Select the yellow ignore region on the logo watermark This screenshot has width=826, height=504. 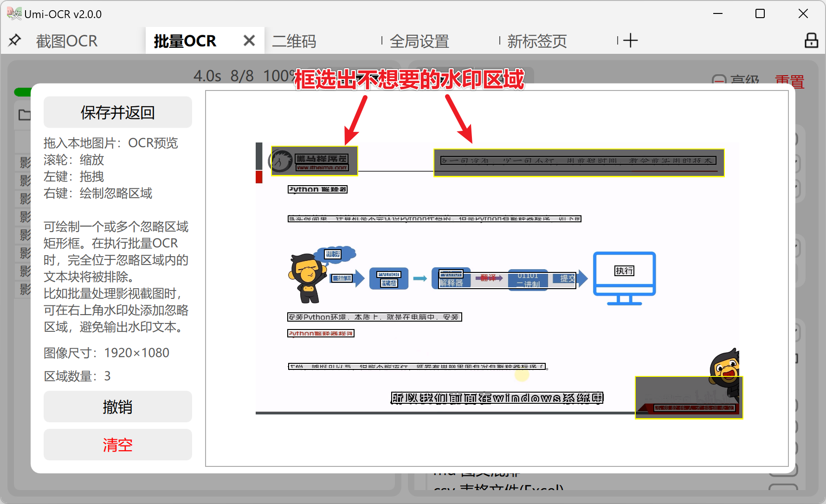tap(314, 162)
